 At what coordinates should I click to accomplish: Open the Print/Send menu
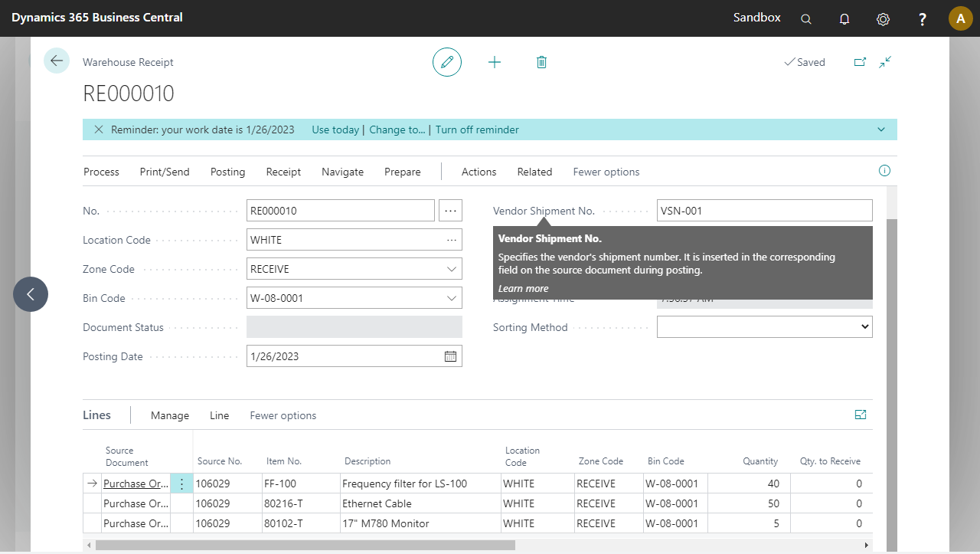[x=165, y=172]
